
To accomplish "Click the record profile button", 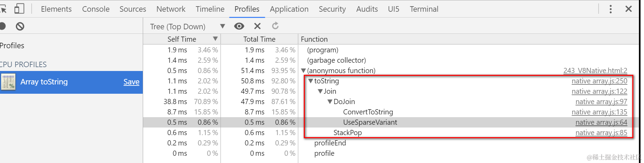I will (x=2, y=26).
